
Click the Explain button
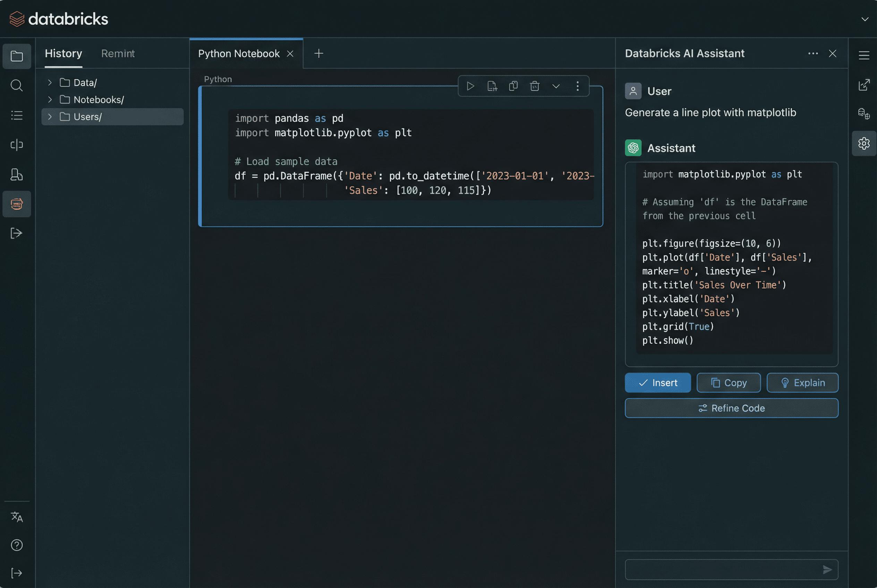[802, 382]
